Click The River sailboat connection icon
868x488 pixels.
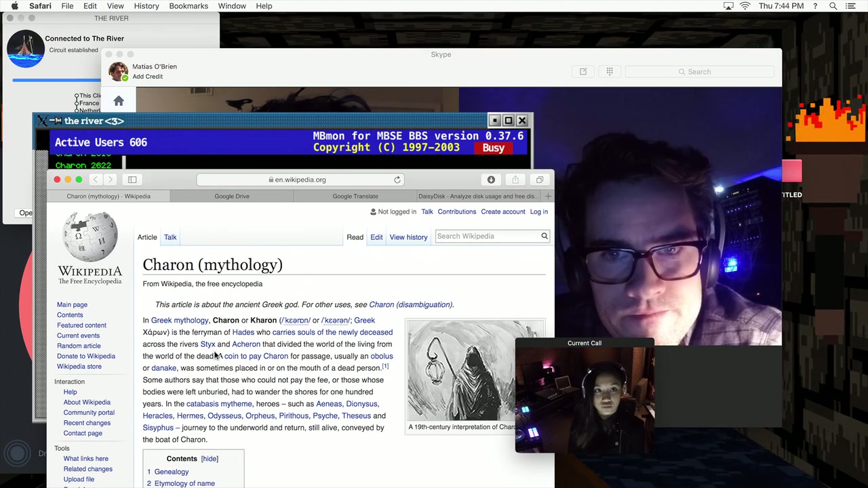pos(26,49)
